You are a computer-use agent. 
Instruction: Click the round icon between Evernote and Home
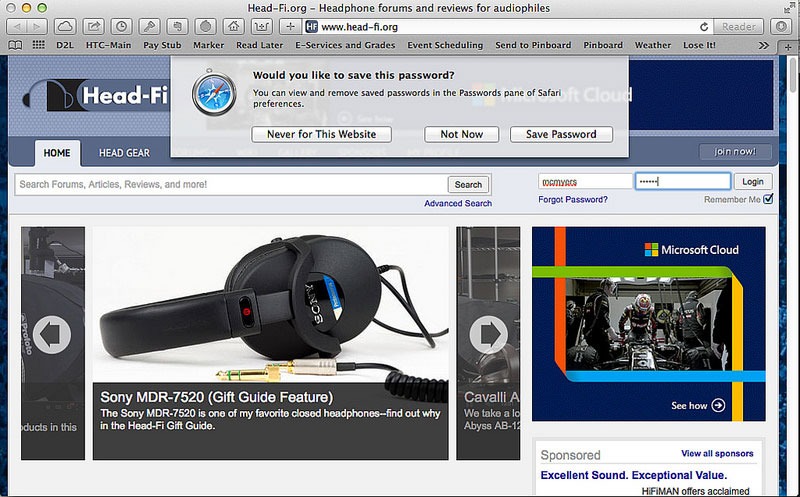pos(206,27)
